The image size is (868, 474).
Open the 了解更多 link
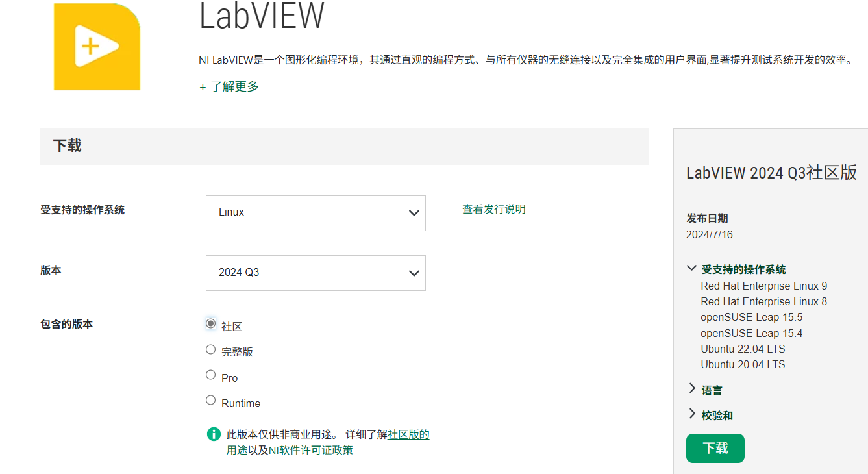[x=229, y=86]
